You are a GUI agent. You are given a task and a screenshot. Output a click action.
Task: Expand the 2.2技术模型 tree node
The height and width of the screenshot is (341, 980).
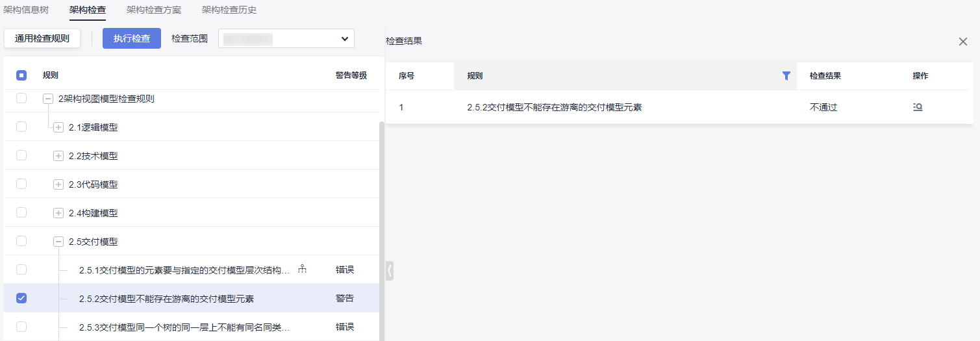[58, 156]
